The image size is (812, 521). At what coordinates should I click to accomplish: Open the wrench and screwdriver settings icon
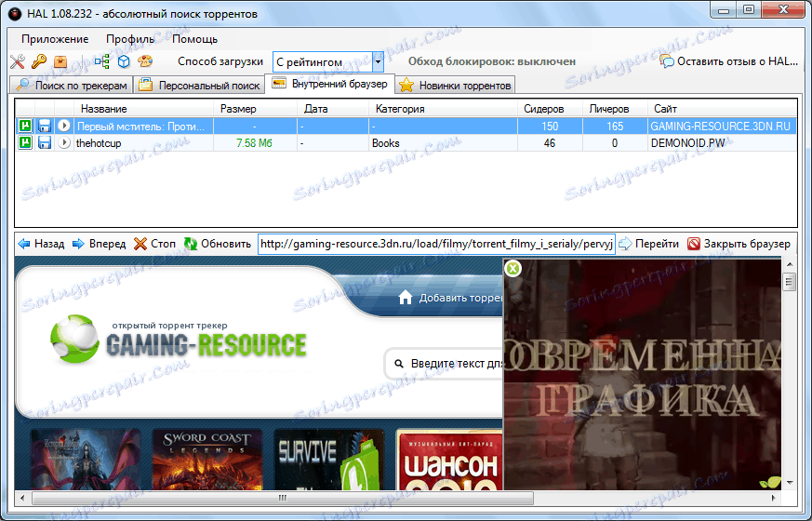tap(18, 61)
